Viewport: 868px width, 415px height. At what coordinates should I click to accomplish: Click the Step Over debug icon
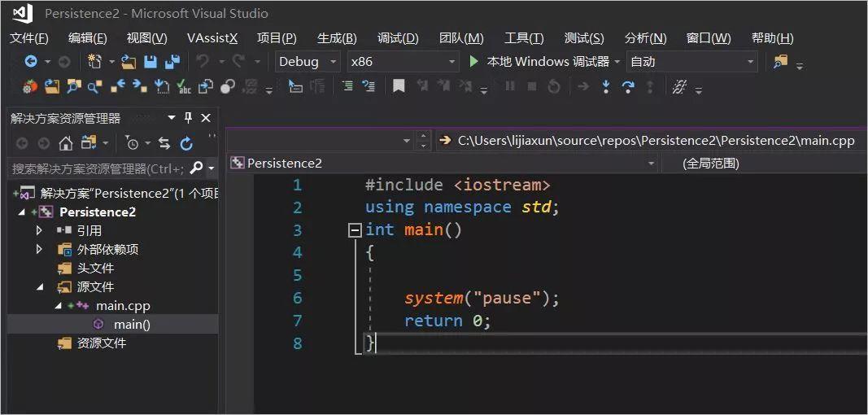628,86
